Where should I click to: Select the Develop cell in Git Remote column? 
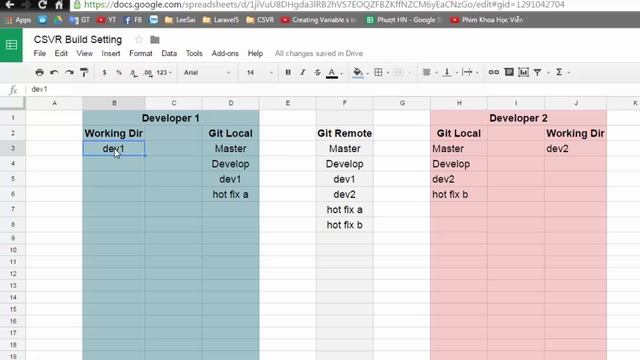[344, 164]
